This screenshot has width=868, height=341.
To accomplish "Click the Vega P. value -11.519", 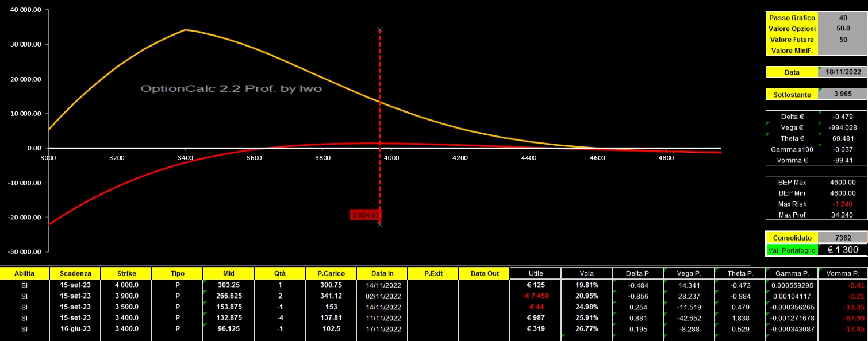I will coord(689,307).
